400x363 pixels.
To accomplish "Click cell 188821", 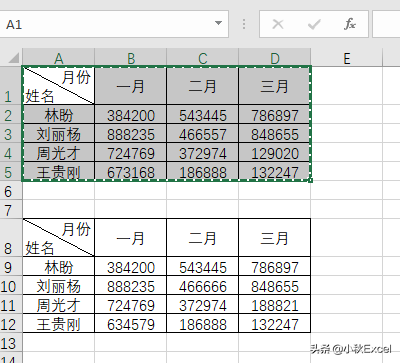I will pyautogui.click(x=275, y=304).
